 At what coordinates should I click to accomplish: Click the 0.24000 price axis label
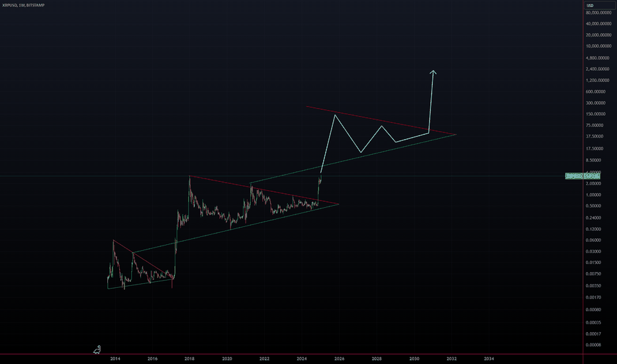[593, 218]
